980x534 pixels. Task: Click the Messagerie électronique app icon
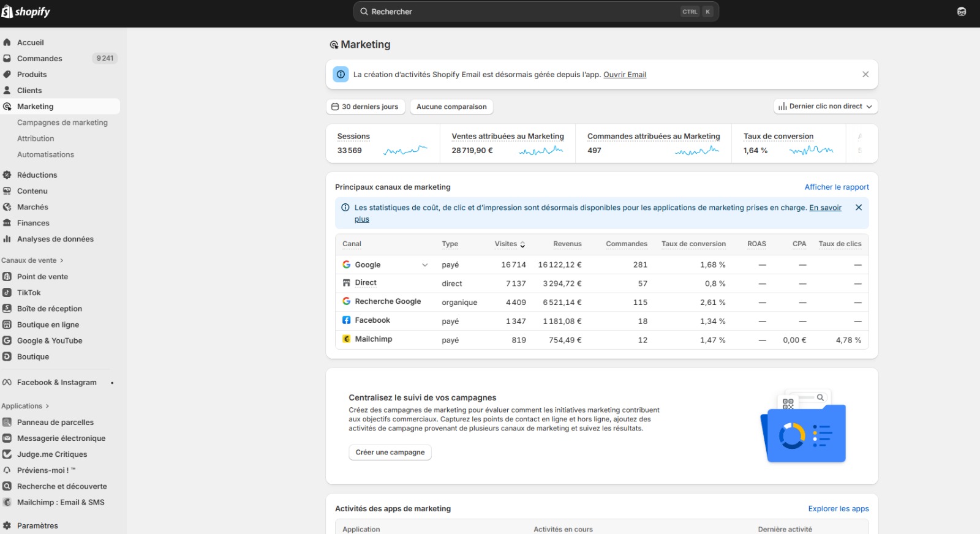7,438
